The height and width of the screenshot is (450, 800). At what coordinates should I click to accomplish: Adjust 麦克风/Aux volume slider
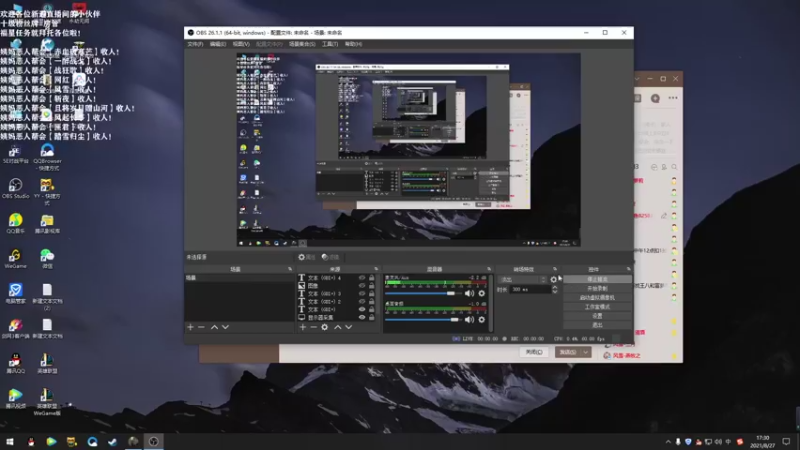pyautogui.click(x=422, y=293)
